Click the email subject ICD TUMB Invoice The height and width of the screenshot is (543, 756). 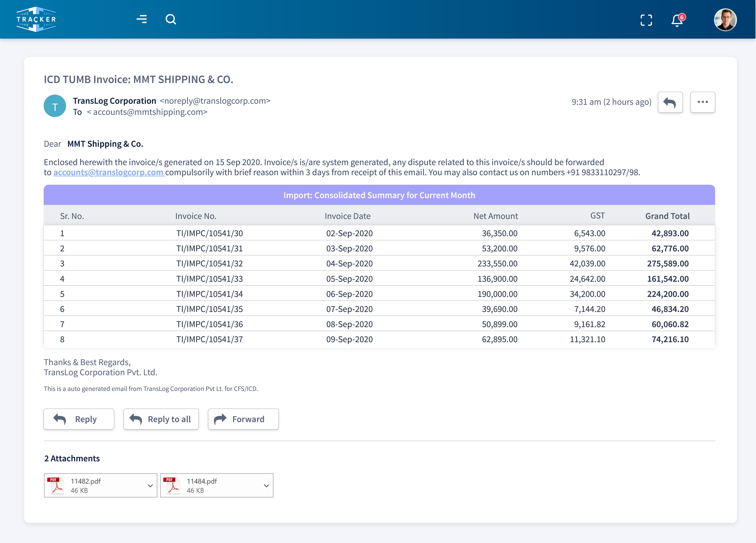[138, 79]
